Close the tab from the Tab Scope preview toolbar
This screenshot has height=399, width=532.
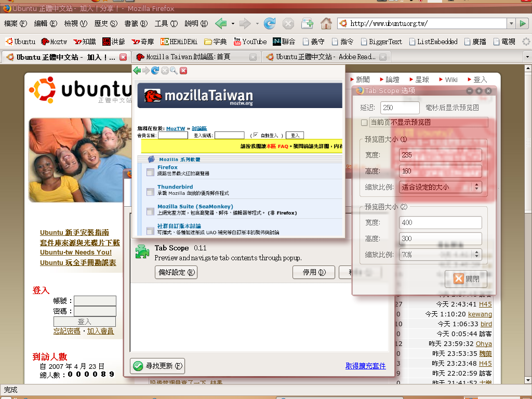[x=183, y=71]
